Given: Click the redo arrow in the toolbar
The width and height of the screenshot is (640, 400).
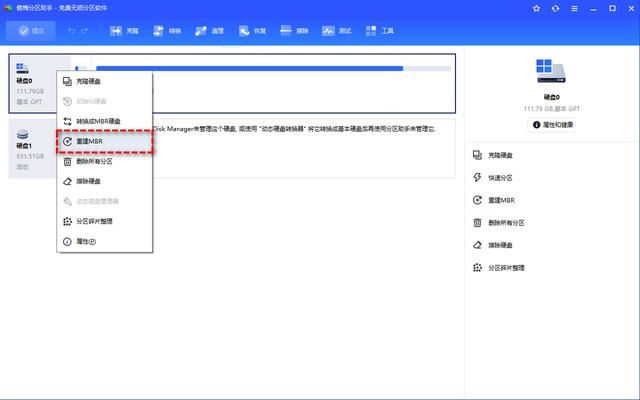Looking at the screenshot, I should coord(87,31).
